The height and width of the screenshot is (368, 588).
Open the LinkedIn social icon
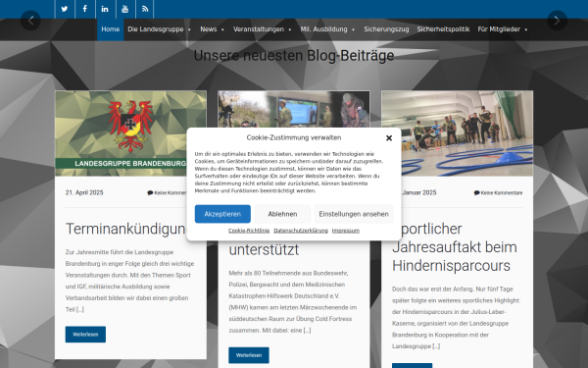(x=105, y=9)
